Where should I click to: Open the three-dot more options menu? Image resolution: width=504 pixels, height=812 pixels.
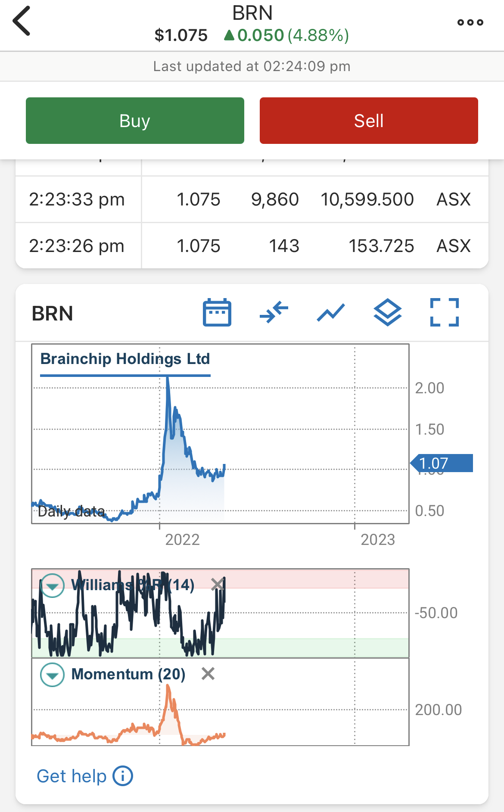coord(470,22)
